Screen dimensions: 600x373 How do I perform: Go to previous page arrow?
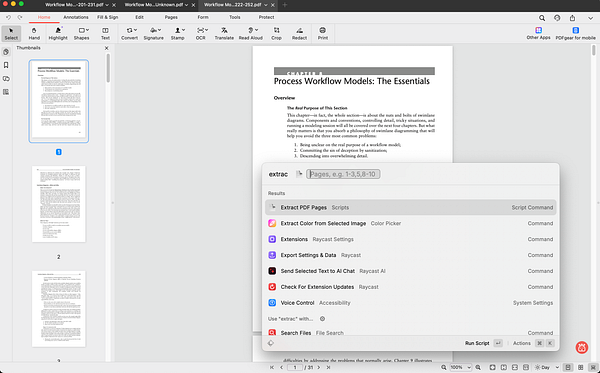tap(281, 367)
